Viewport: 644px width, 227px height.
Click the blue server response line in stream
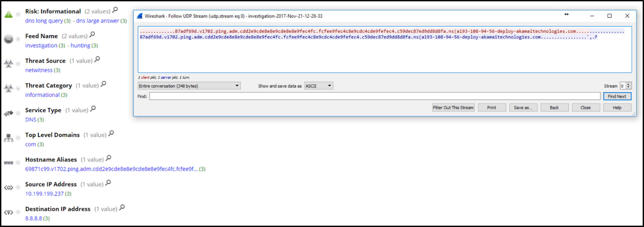pyautogui.click(x=369, y=37)
